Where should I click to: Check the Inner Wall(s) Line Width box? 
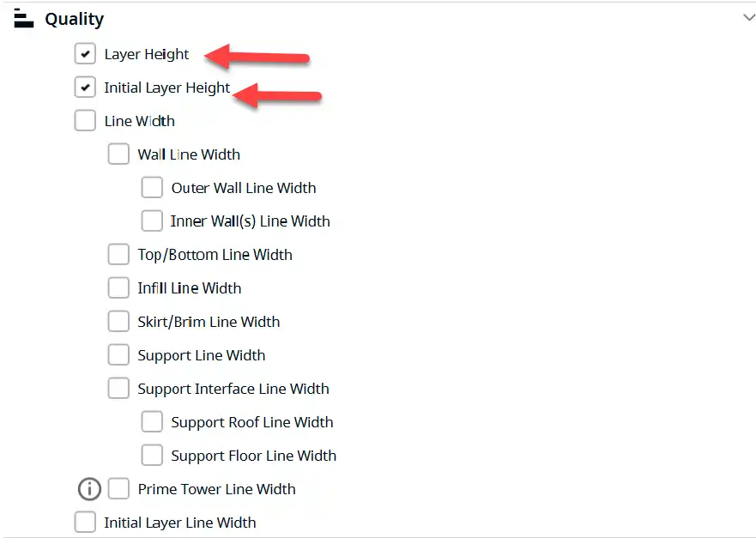pyautogui.click(x=152, y=221)
